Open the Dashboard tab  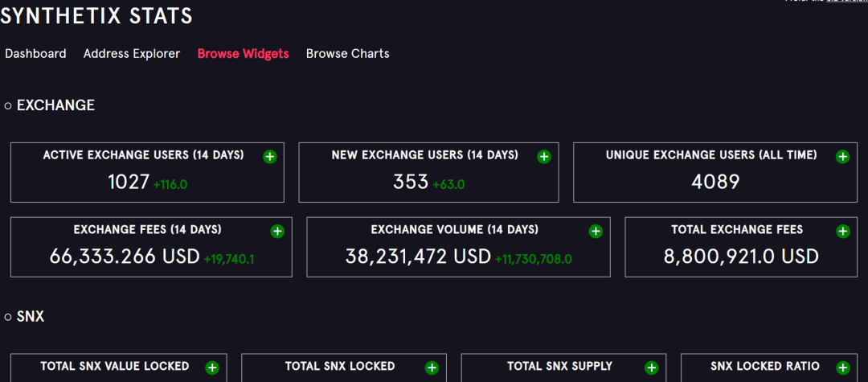(x=35, y=54)
